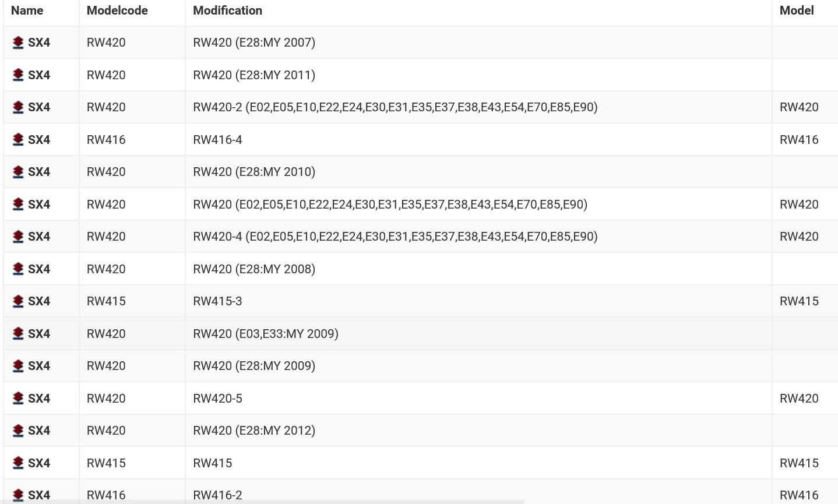Click the Modification column header
Screen dimensions: 838x504
coord(228,10)
